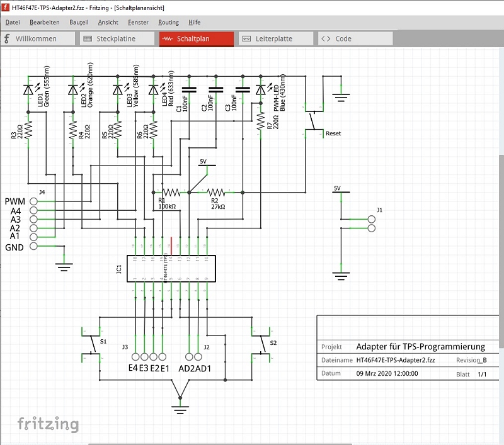Open the Datei menu

coord(13,22)
